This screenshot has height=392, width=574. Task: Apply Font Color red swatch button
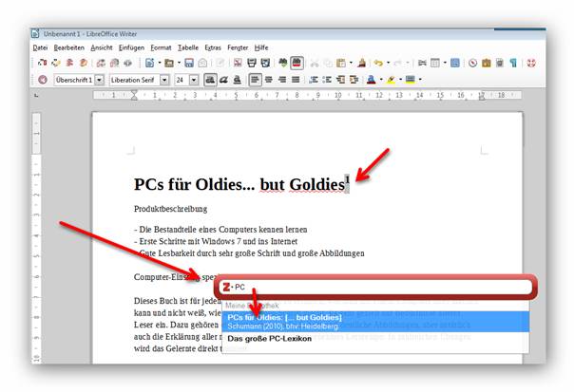point(372,80)
